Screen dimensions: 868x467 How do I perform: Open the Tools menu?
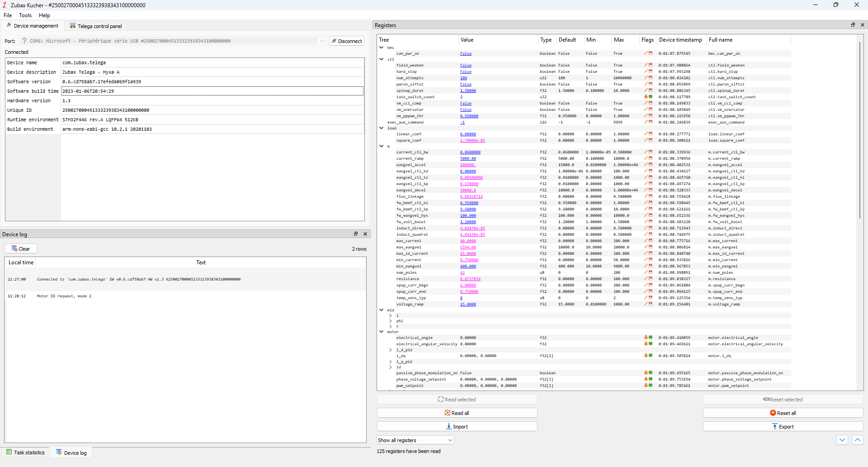click(x=25, y=15)
